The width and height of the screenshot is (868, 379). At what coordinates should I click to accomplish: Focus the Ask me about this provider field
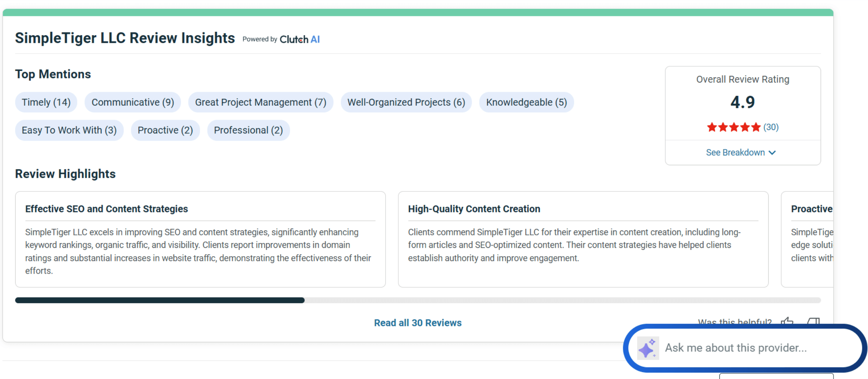[745, 348]
